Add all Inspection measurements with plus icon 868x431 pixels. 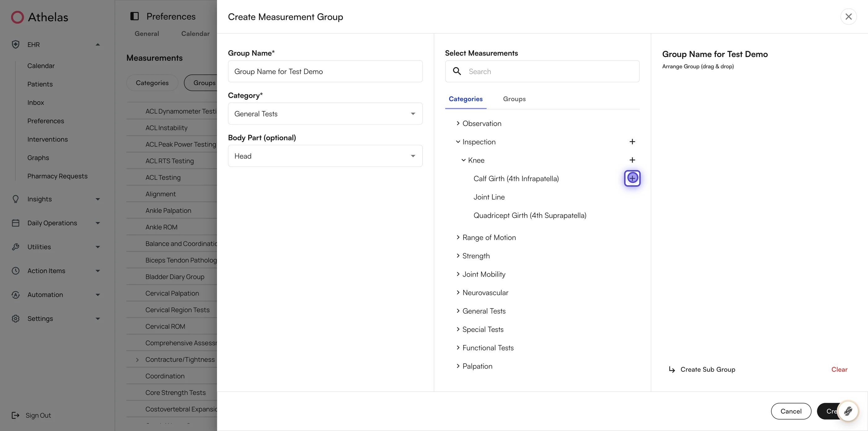[632, 141]
